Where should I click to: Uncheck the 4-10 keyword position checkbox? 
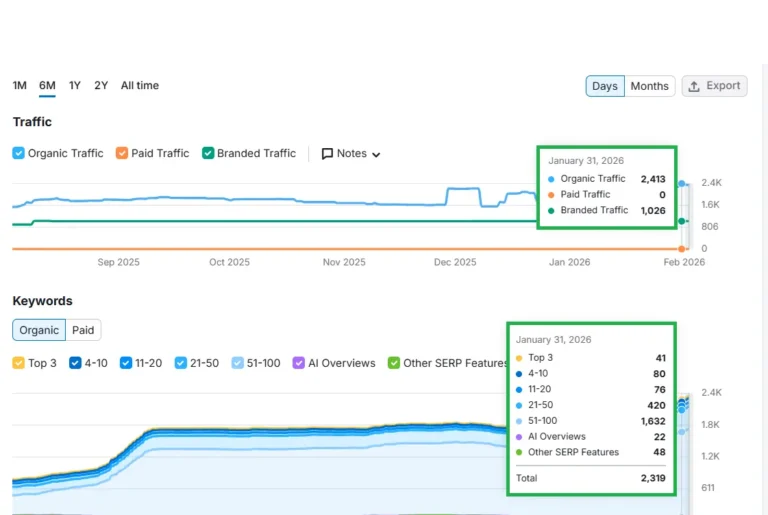coord(75,363)
